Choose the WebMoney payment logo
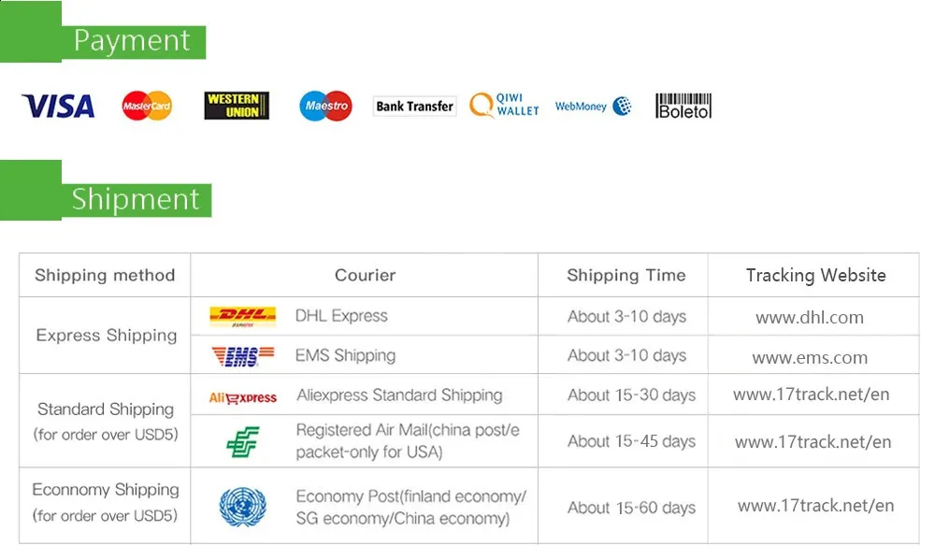This screenshot has width=935, height=560. [x=594, y=107]
